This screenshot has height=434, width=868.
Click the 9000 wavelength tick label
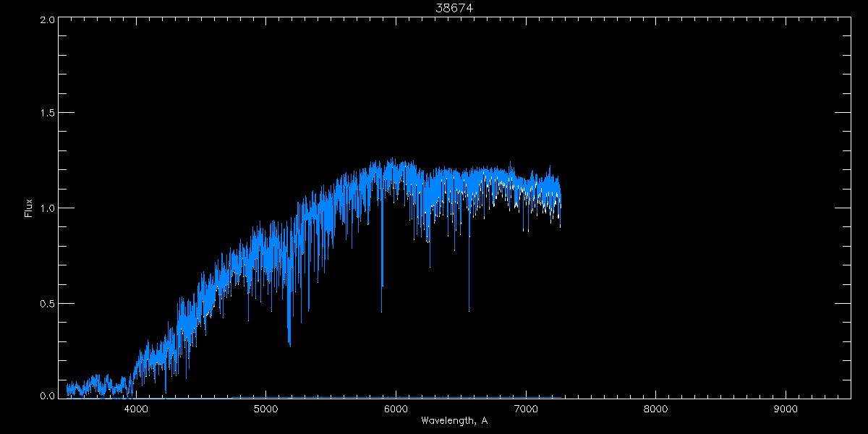786,409
